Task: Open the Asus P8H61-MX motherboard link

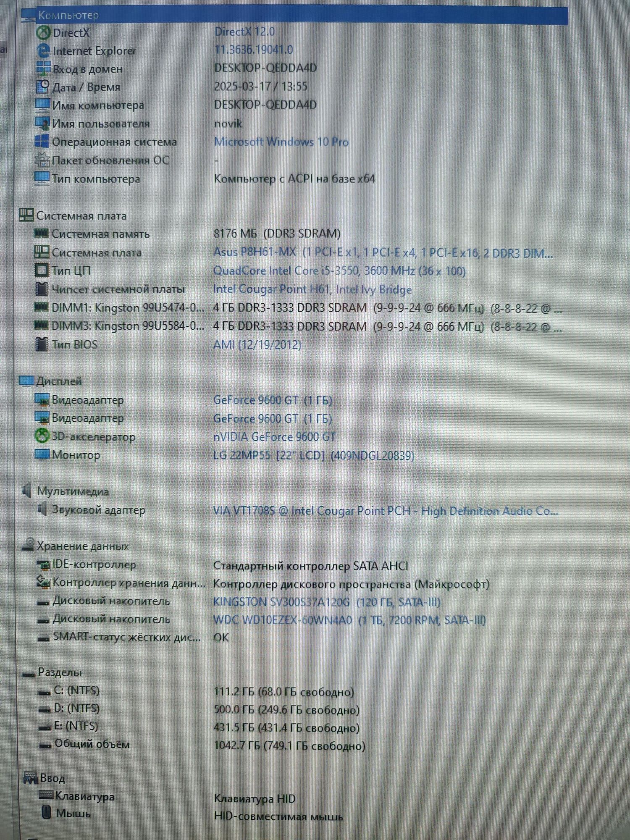Action: [383, 252]
